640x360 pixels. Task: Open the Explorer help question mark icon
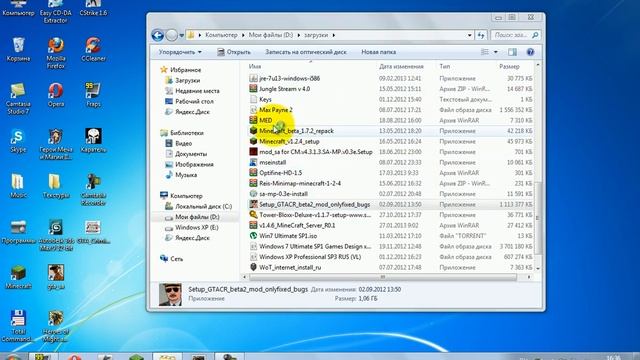(x=530, y=52)
